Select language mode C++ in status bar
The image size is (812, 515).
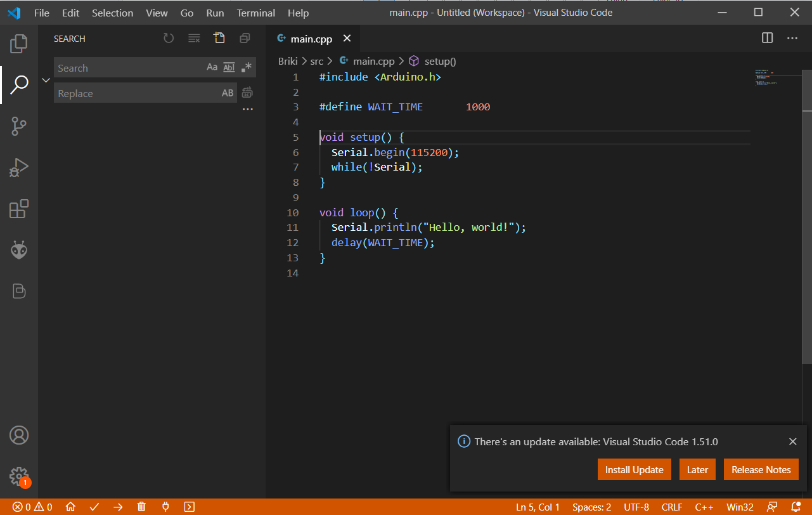click(x=704, y=507)
